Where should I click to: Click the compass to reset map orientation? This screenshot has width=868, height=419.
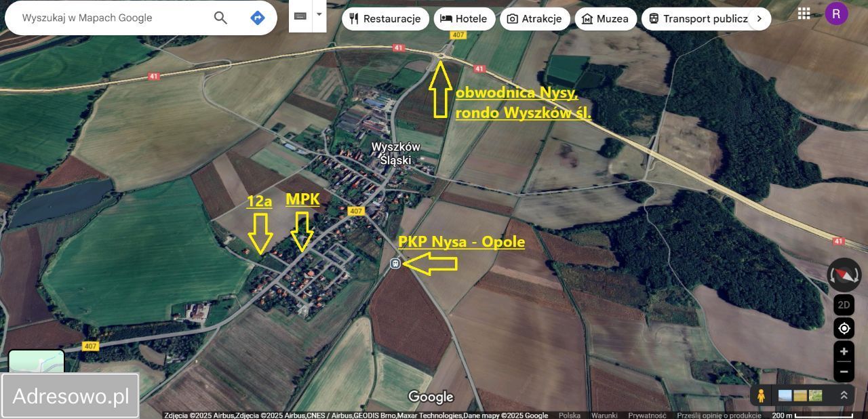click(843, 275)
